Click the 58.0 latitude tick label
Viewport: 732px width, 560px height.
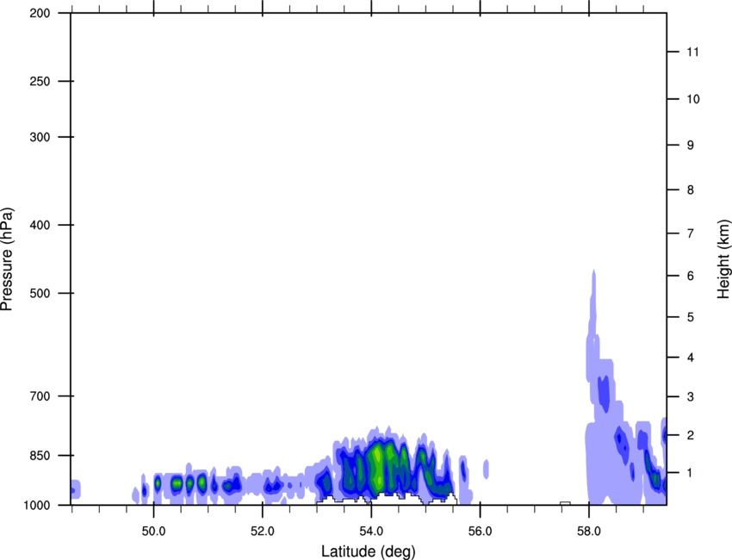click(589, 532)
